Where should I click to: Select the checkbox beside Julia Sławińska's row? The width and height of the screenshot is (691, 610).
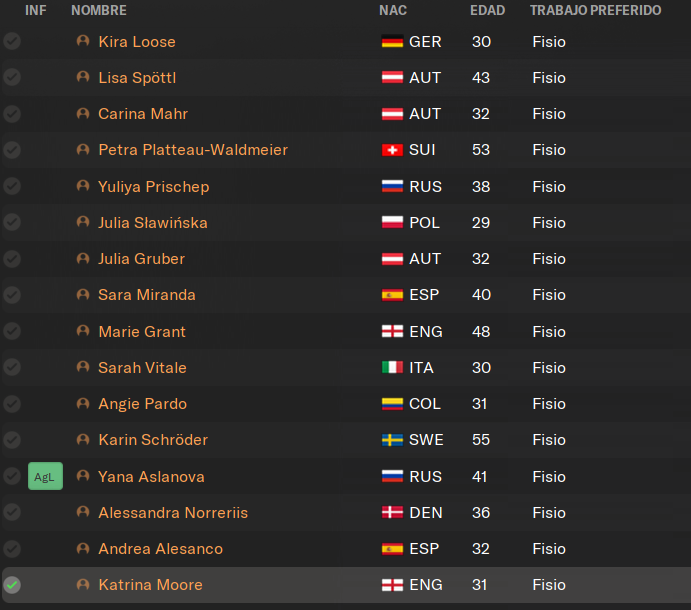tap(12, 222)
